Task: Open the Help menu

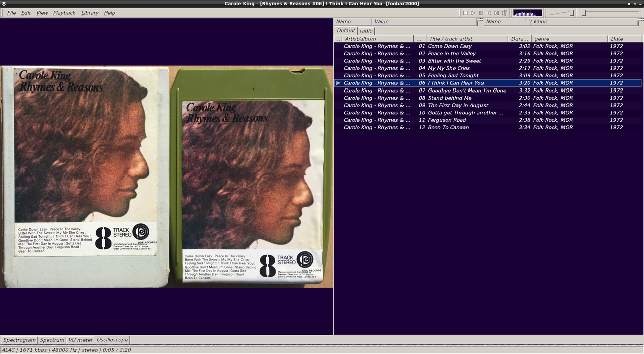Action: pos(109,13)
